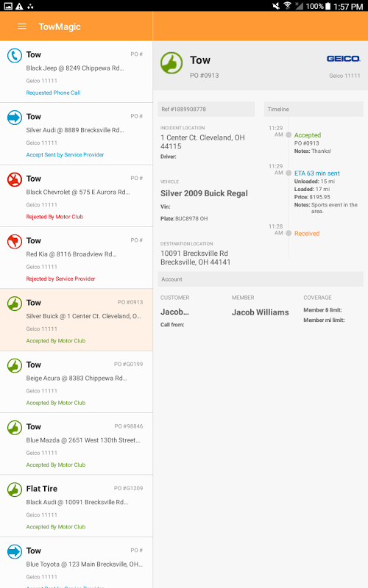Tap the Received timeline marker

(x=289, y=233)
